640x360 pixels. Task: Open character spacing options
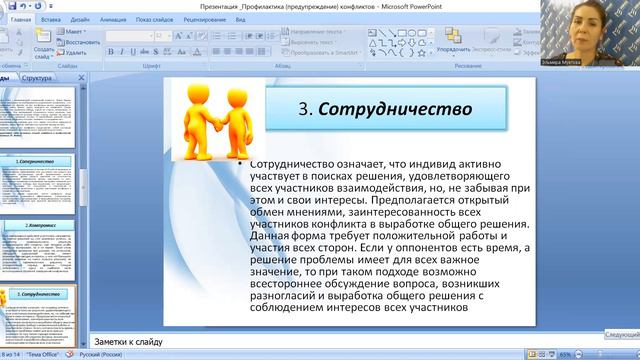[167, 52]
